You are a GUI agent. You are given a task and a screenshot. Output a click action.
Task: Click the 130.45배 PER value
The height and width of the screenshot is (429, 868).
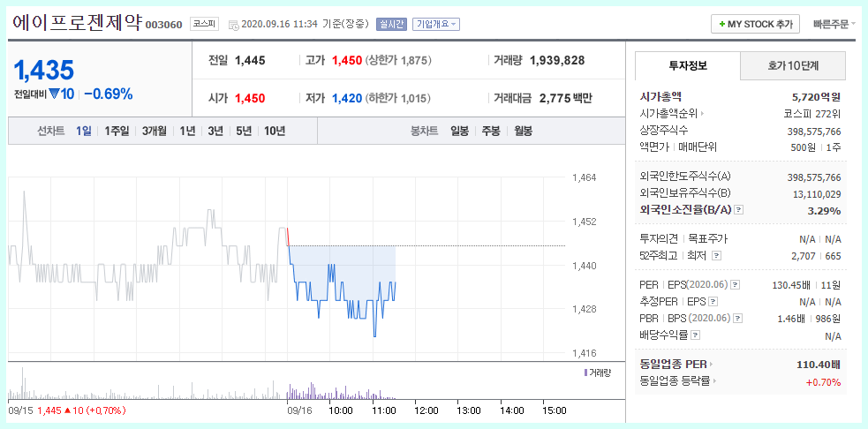tap(791, 285)
